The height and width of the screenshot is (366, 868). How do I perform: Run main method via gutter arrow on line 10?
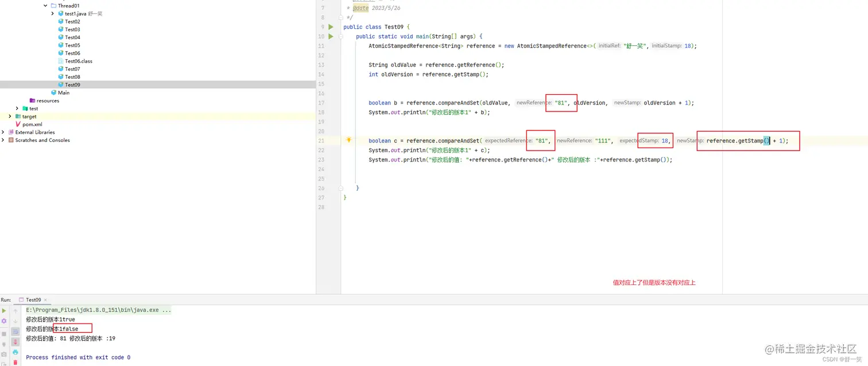click(x=331, y=36)
